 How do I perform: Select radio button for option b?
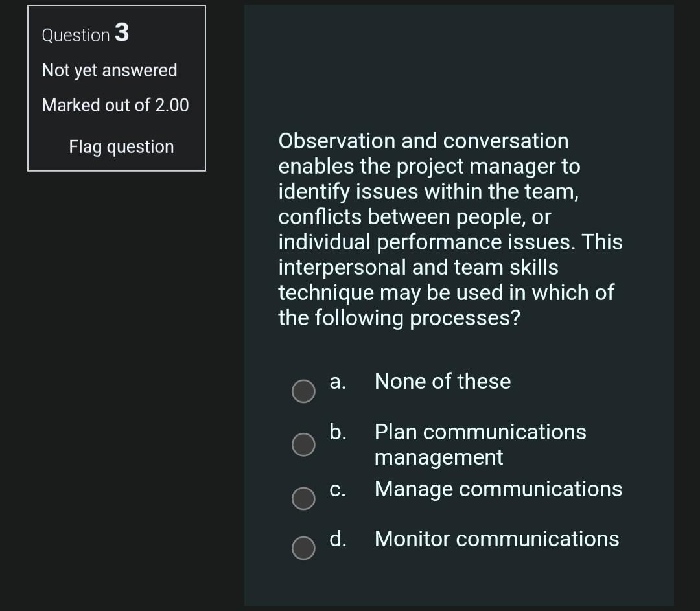(x=303, y=445)
